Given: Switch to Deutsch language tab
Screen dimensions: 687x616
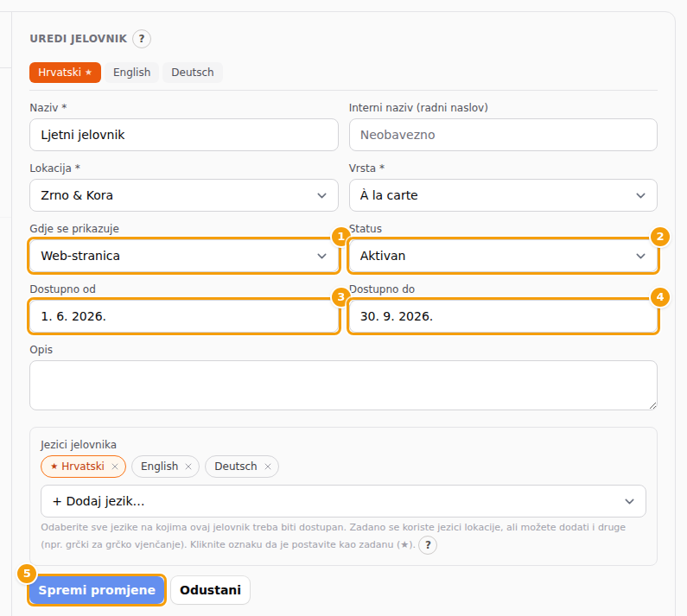Looking at the screenshot, I should [193, 73].
